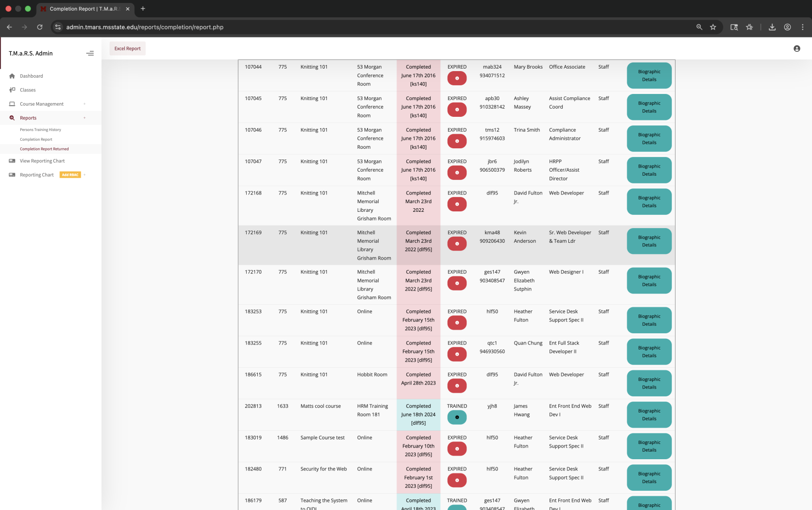Toggle the TRAINED switch for James Hwang

456,417
